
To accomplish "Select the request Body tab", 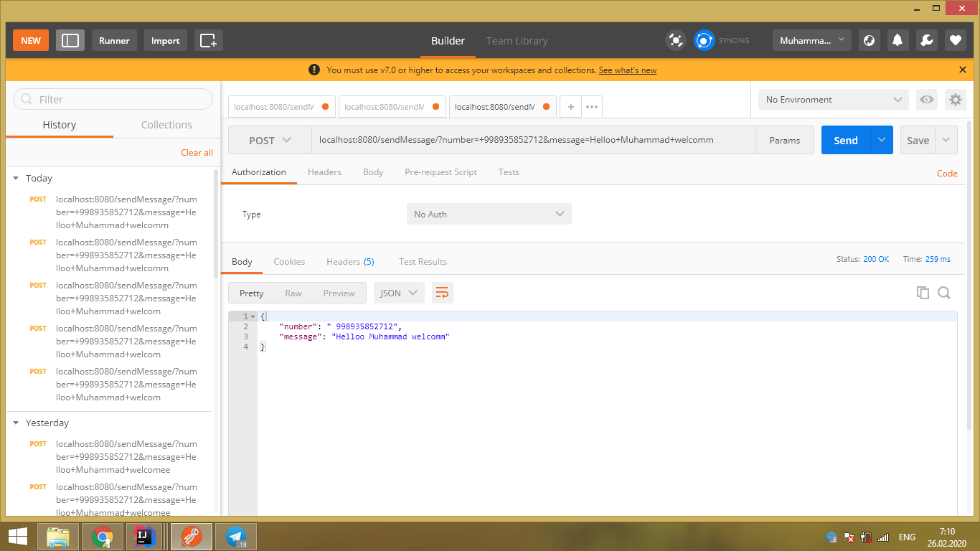I will tap(373, 172).
